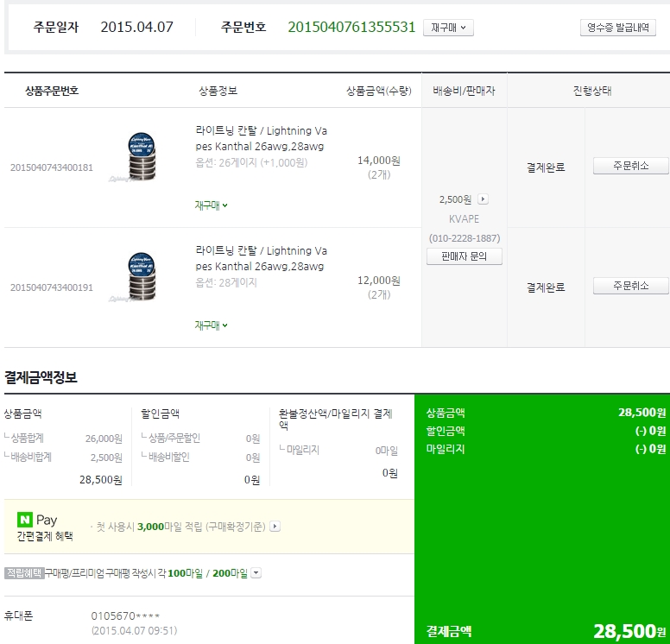
Task: Click the 적립혜택 badge label
Action: pyautogui.click(x=23, y=573)
